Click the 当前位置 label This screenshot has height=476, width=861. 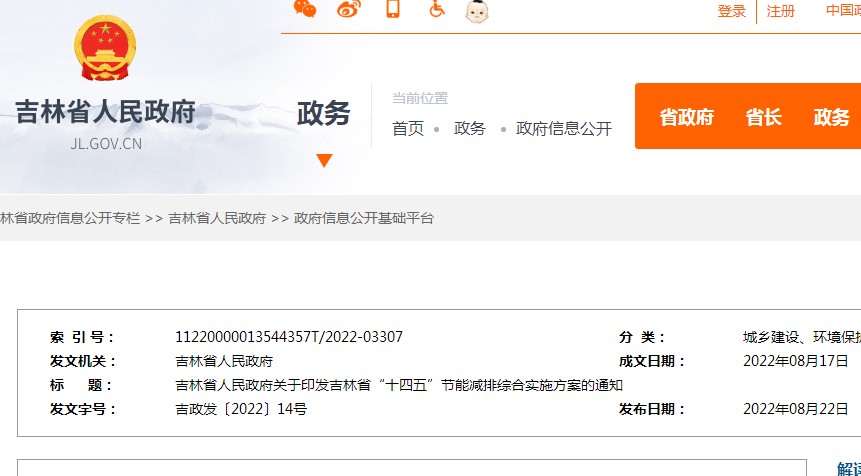tap(420, 99)
